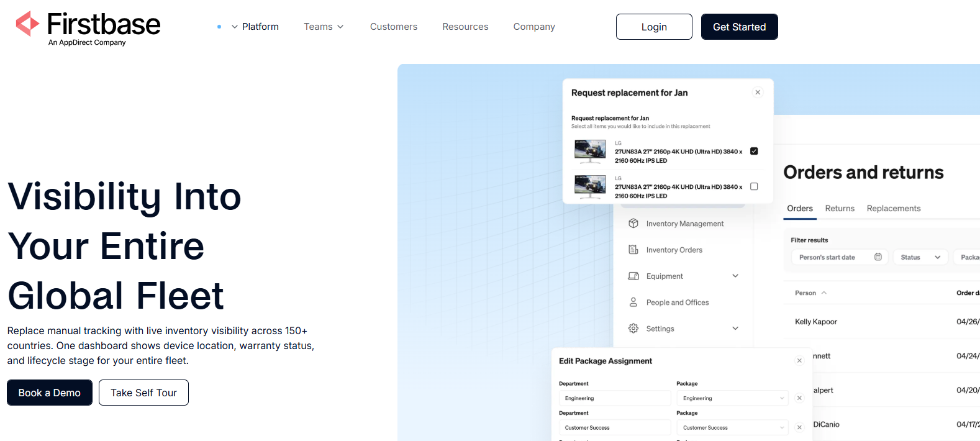Click the People and Offices person icon
980x441 pixels.
point(633,302)
